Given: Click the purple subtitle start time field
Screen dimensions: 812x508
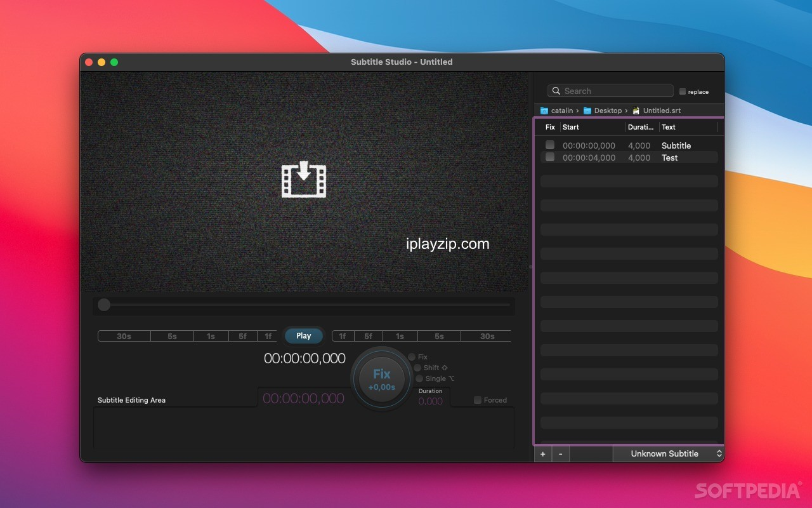Looking at the screenshot, I should (x=304, y=399).
